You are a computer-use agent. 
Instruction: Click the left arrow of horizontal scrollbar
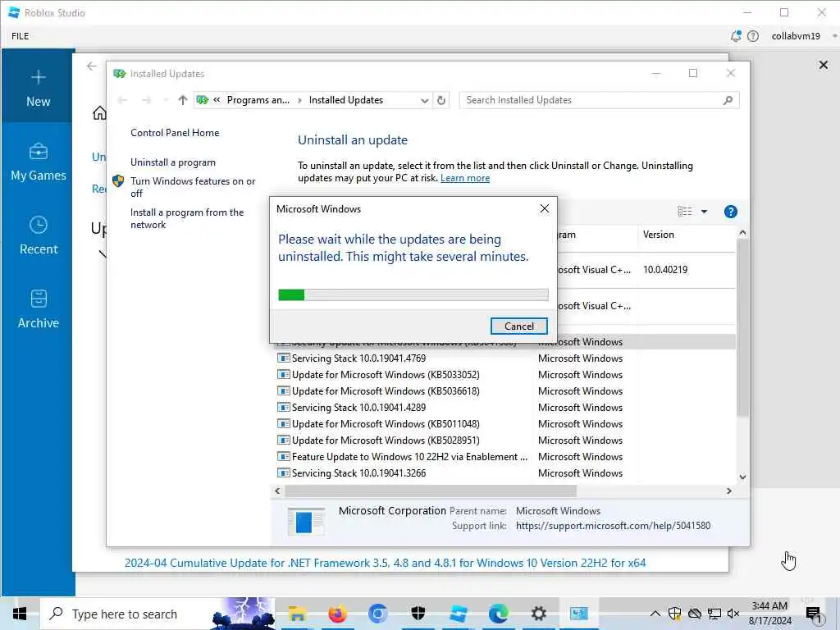coord(277,491)
